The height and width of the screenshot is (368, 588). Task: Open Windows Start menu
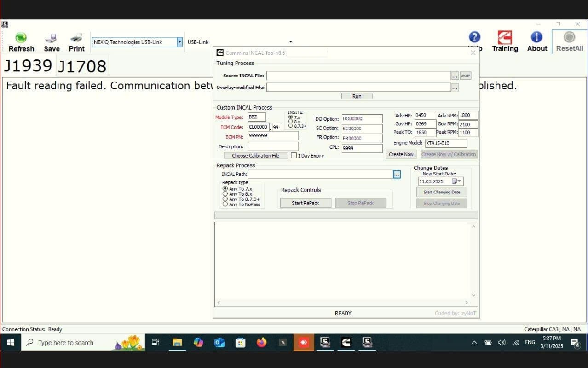coord(11,342)
